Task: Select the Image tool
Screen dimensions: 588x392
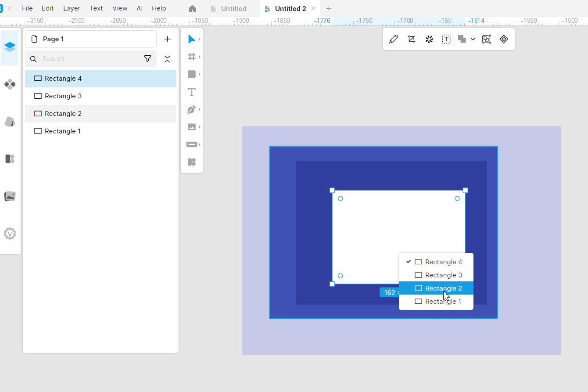Action: point(191,127)
